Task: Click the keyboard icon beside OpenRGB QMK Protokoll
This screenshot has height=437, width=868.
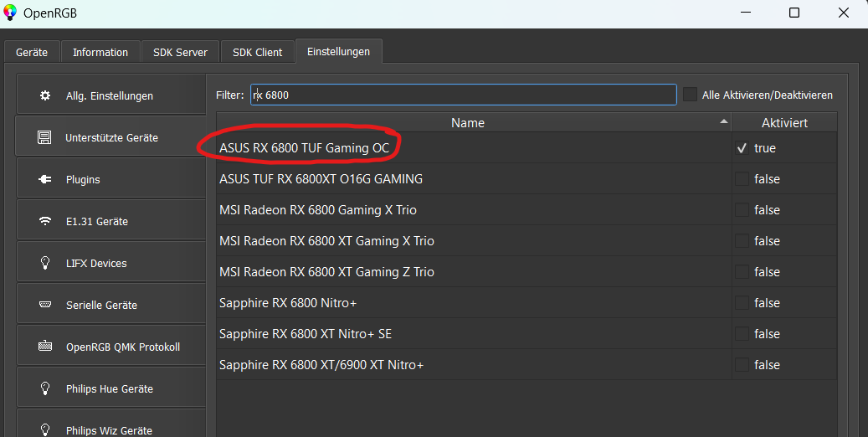Action: (45, 347)
